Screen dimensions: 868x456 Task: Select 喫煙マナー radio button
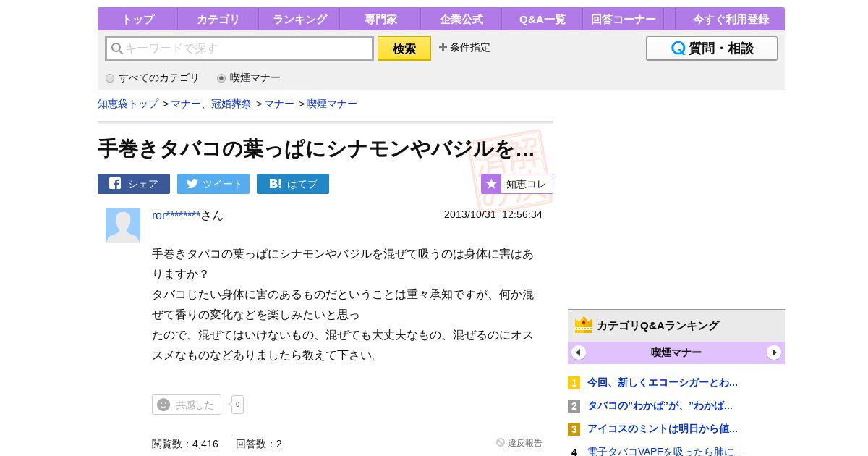221,78
